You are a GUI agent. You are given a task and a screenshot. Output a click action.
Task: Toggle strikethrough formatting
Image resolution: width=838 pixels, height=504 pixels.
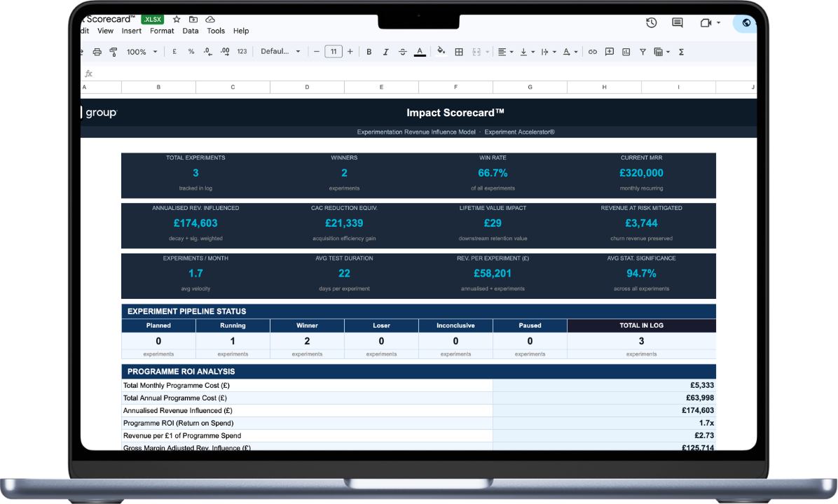[402, 51]
